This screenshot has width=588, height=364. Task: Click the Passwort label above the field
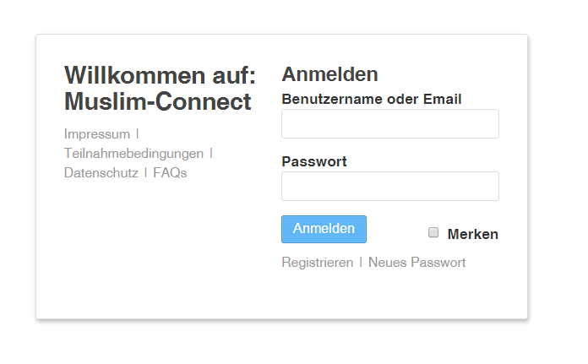pyautogui.click(x=313, y=161)
